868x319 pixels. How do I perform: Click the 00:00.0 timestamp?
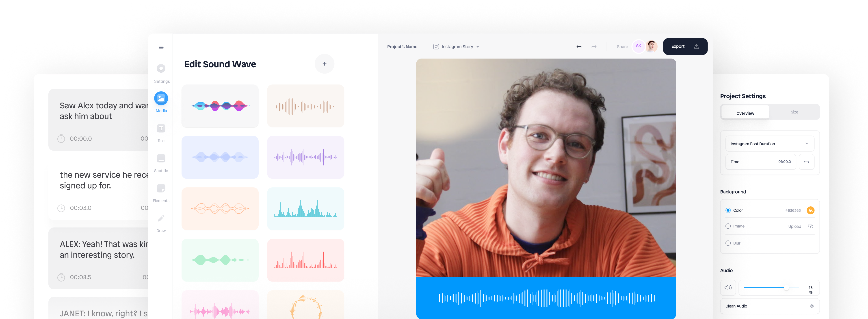click(81, 139)
